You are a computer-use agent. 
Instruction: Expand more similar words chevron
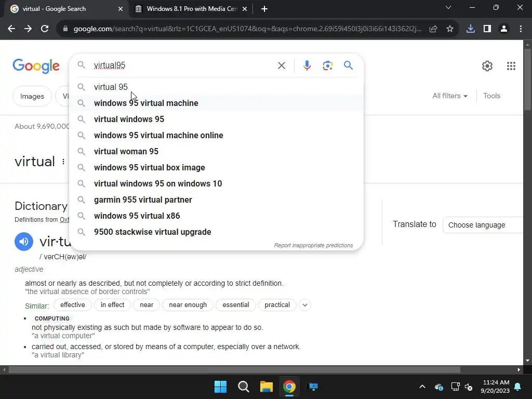[304, 305]
